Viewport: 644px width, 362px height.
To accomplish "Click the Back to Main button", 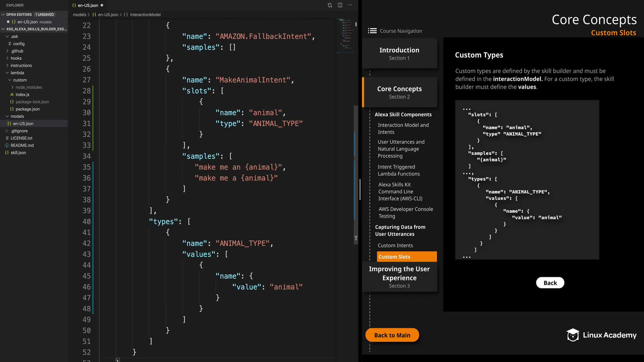I will click(x=392, y=335).
